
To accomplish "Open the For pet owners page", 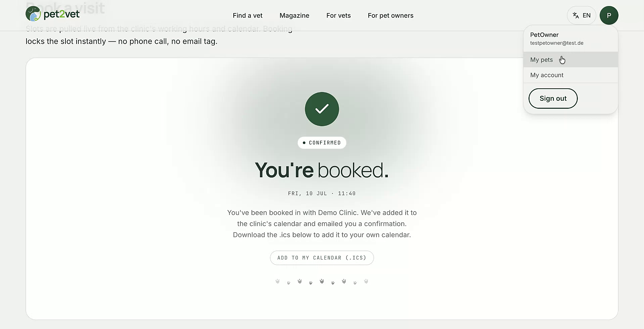I will (x=390, y=15).
